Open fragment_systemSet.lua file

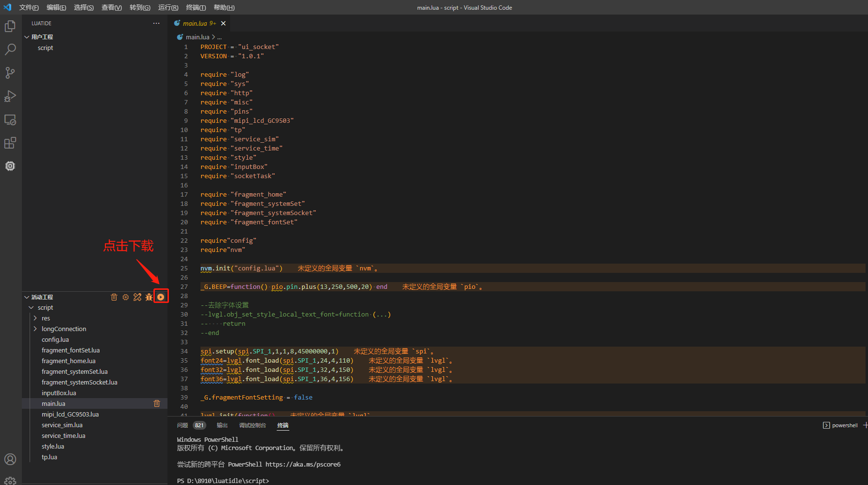point(75,371)
